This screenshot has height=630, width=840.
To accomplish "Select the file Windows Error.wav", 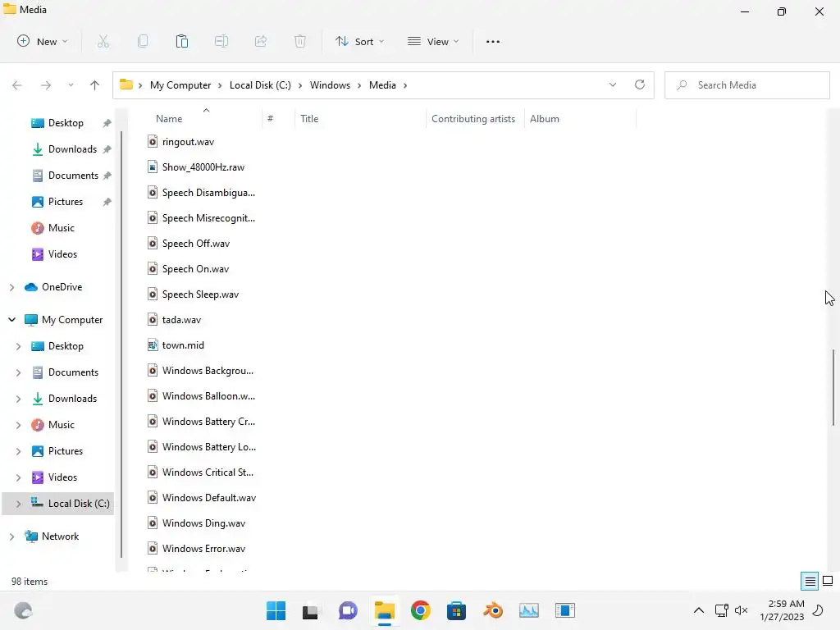I will 203,549.
